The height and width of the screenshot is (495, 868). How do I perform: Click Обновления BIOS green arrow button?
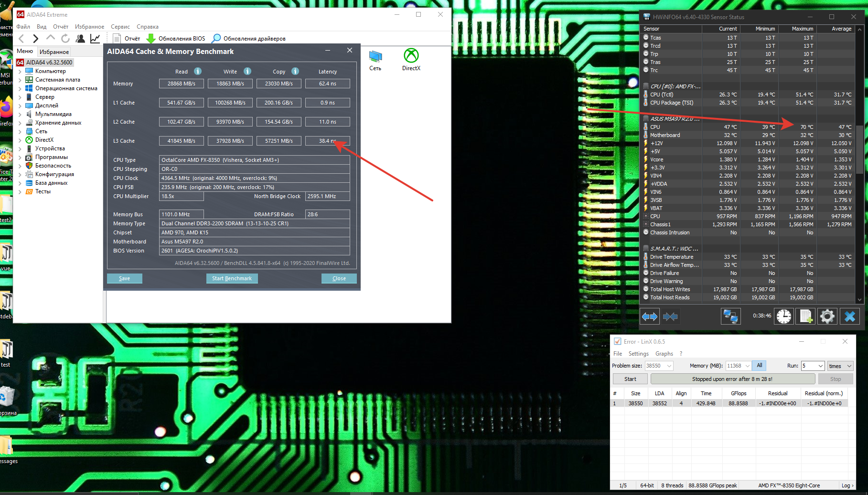pyautogui.click(x=176, y=39)
